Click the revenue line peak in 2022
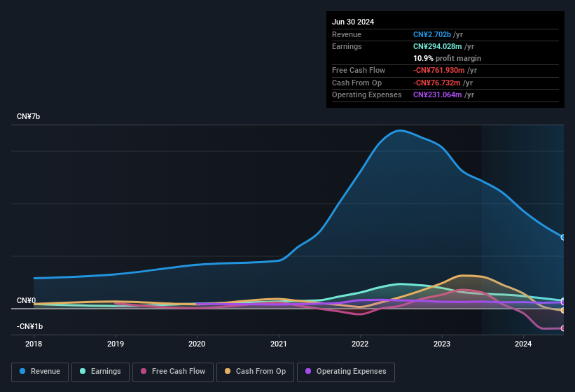575x392 pixels. point(400,130)
